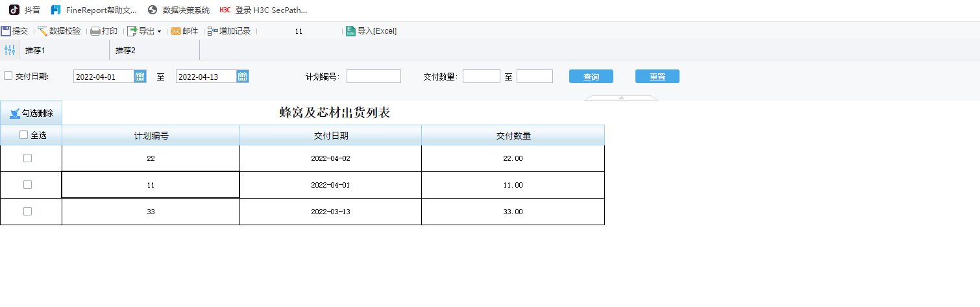The image size is (980, 307).
Task: Click quantity cell 33.00
Action: point(513,212)
